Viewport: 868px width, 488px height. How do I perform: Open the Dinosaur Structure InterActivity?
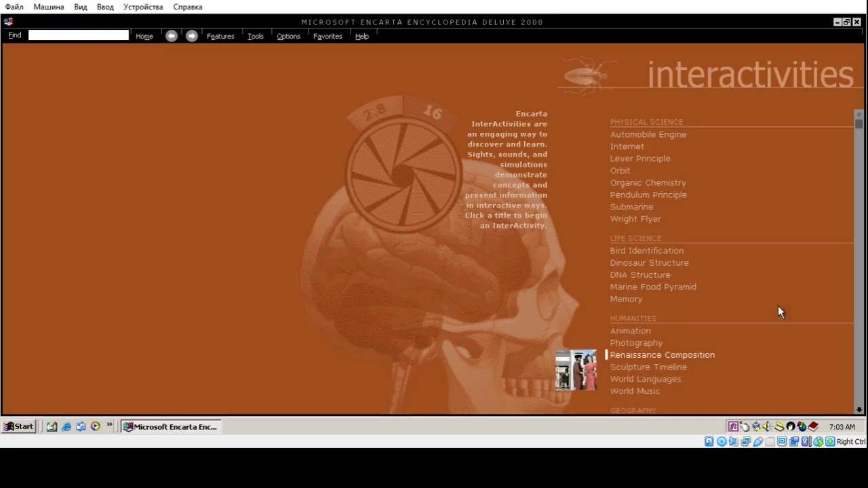coord(650,263)
